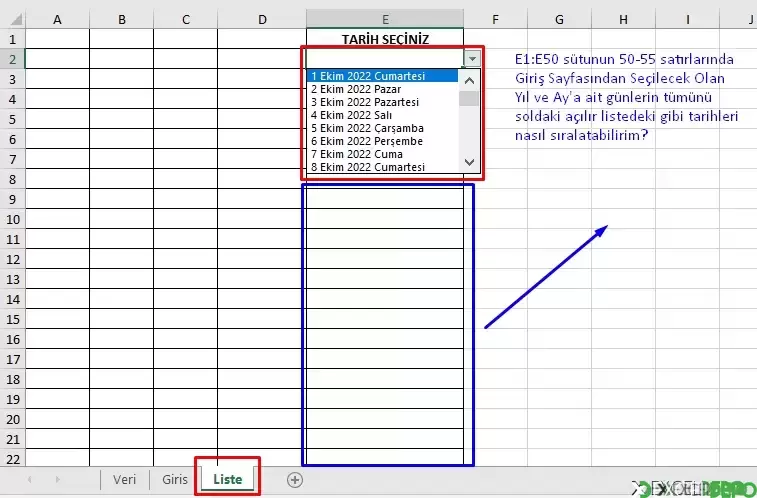
Task: Click next sheet navigation arrow
Action: point(57,479)
